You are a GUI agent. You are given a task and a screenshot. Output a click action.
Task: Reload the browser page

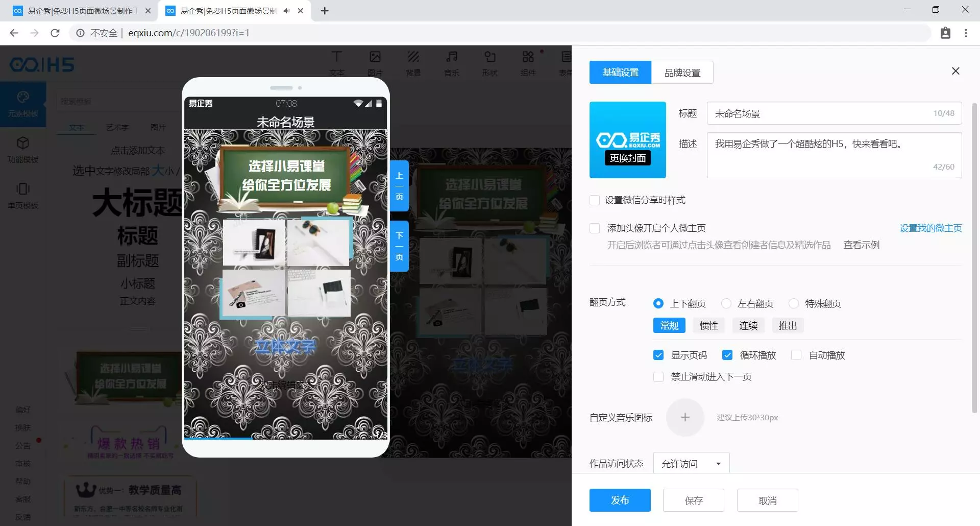55,33
